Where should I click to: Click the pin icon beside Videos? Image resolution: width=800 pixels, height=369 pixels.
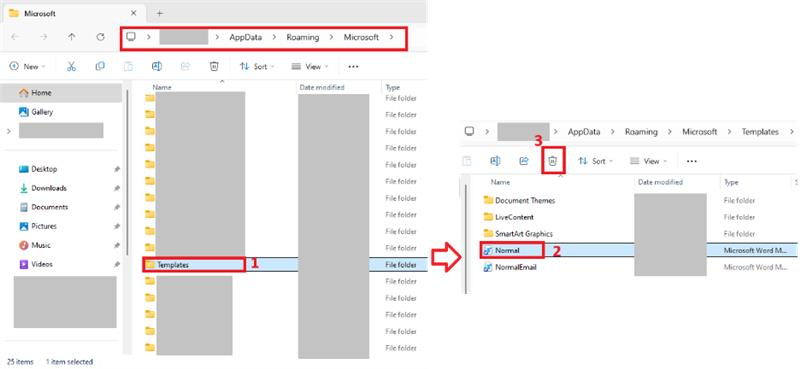pos(117,264)
